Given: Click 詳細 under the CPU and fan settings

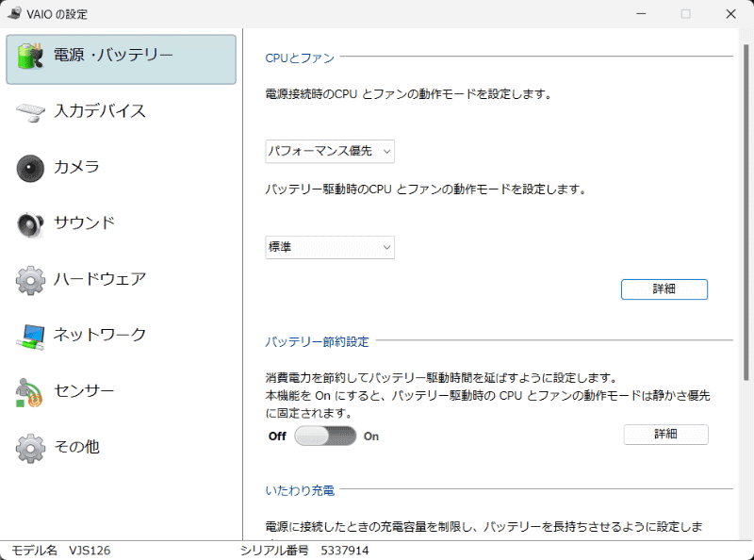Looking at the screenshot, I should pyautogui.click(x=664, y=289).
